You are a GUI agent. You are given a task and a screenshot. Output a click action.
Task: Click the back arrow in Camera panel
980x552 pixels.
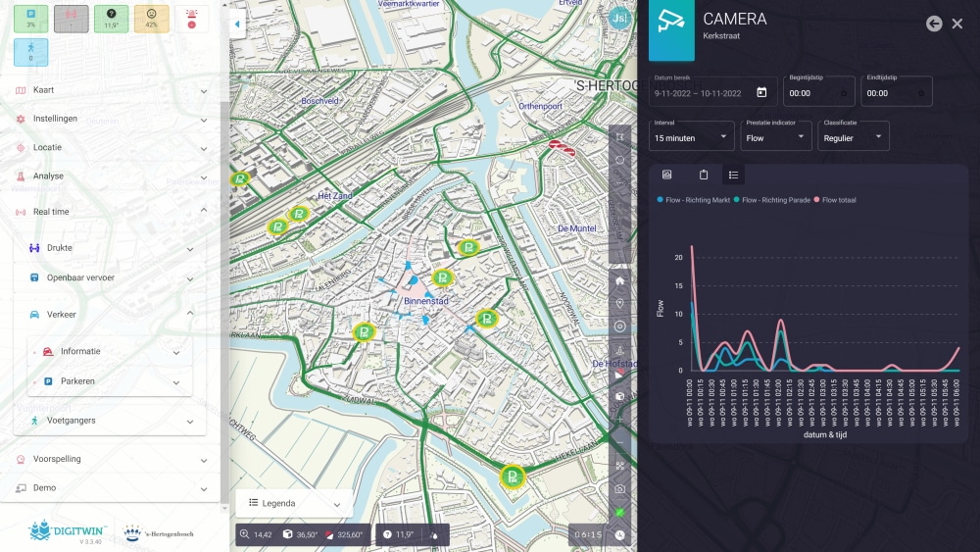(934, 24)
